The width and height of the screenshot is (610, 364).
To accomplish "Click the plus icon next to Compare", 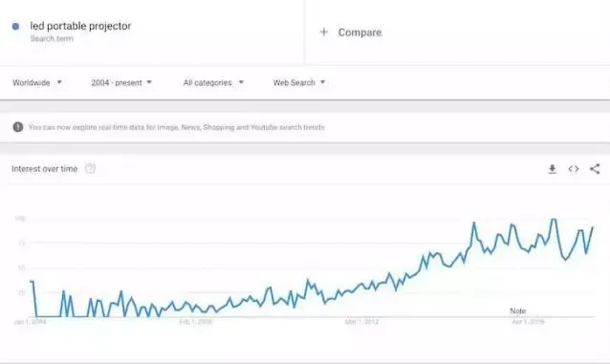I will pyautogui.click(x=324, y=32).
